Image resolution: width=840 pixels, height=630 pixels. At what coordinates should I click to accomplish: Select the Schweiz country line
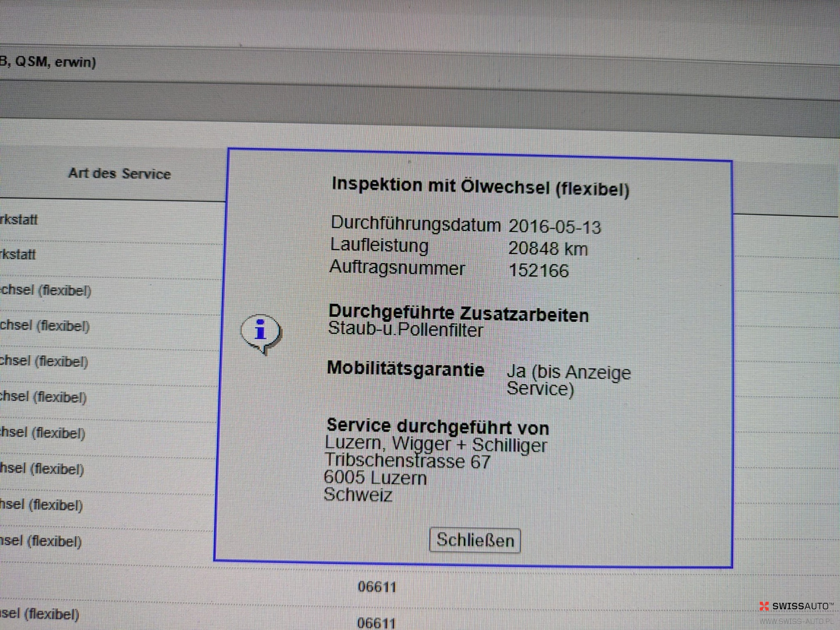(358, 495)
